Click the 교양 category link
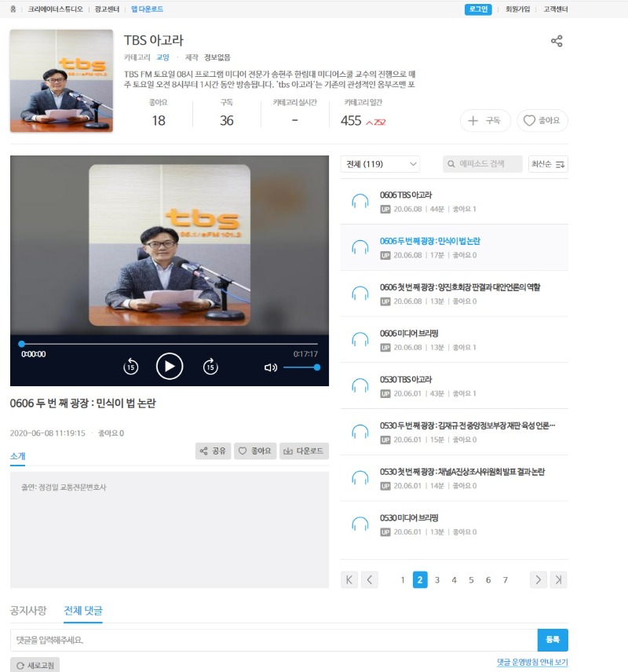 (163, 57)
